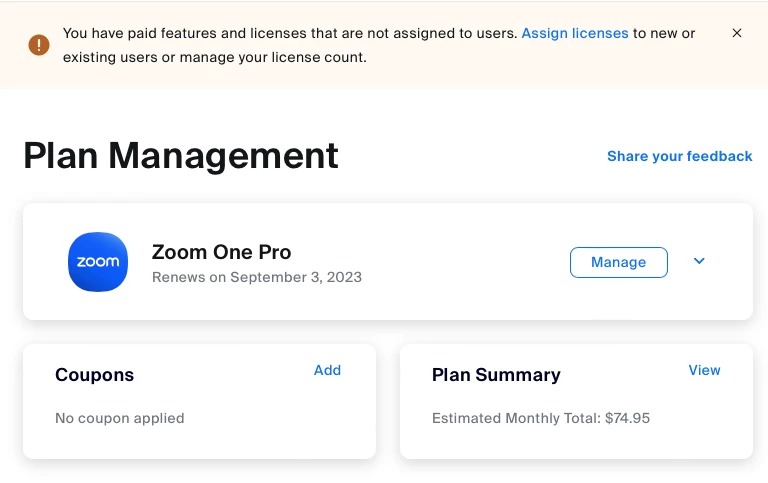Viewport: 768px width, 483px height.
Task: Click the "existing users" text in the banner
Action: coord(107,57)
